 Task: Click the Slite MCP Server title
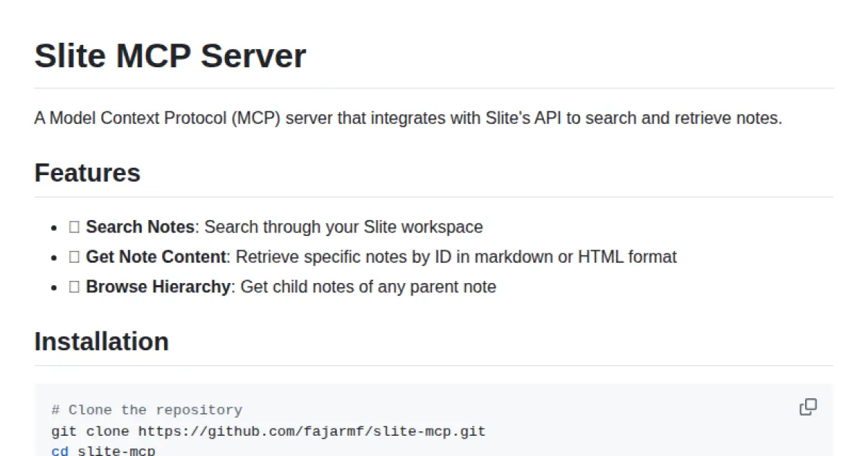(170, 56)
